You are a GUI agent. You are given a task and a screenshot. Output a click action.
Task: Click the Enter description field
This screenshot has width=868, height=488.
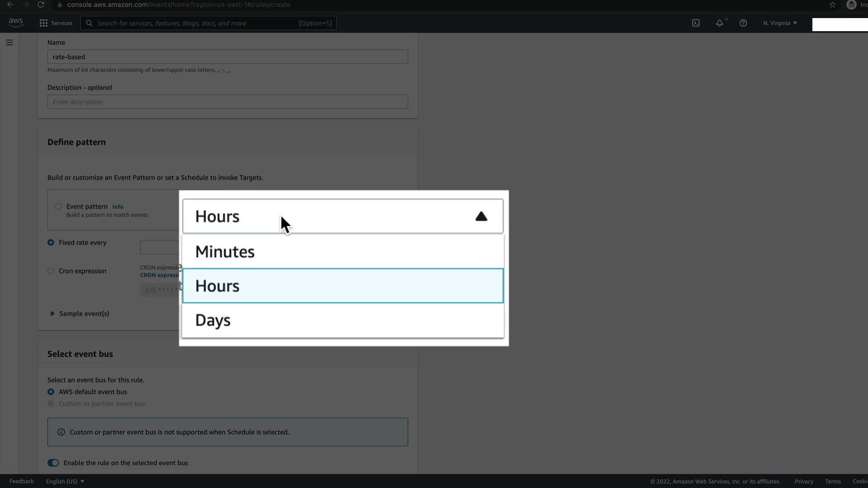(227, 102)
